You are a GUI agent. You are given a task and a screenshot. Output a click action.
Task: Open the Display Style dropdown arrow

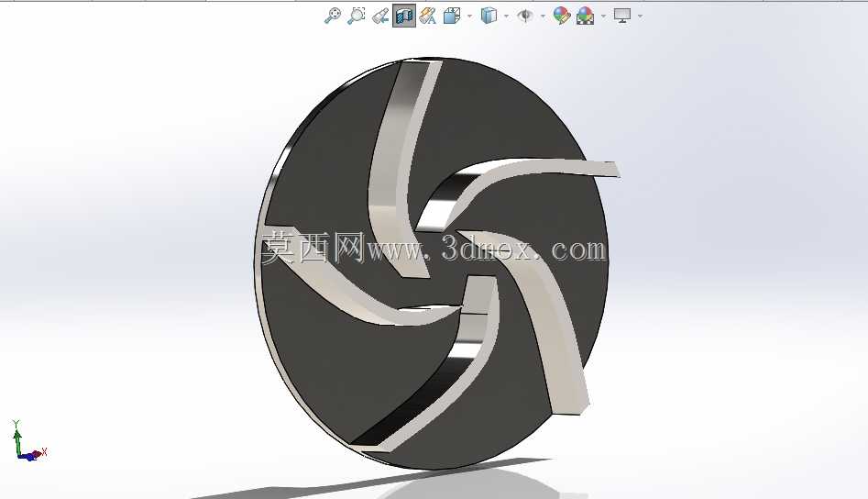click(x=506, y=16)
